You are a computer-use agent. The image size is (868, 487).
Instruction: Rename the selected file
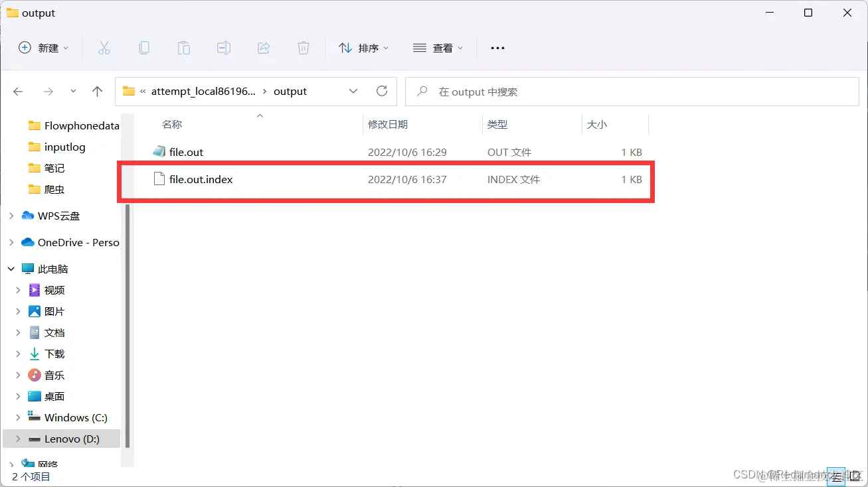224,47
